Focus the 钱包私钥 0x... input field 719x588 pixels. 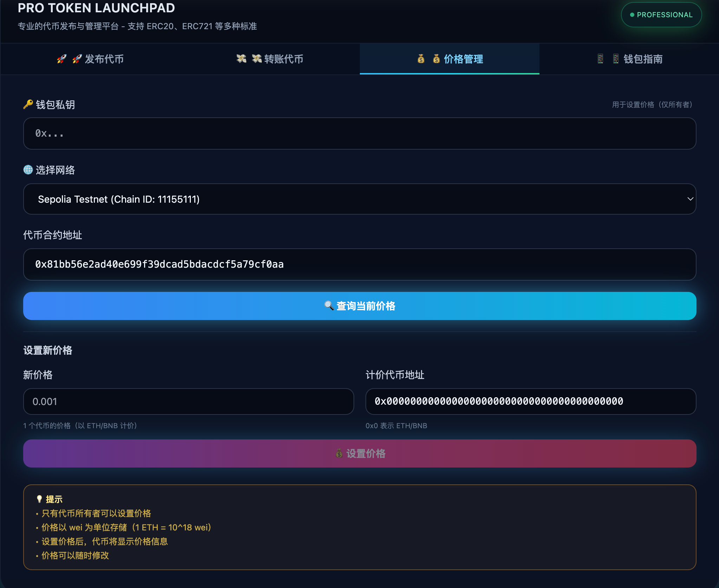(359, 133)
